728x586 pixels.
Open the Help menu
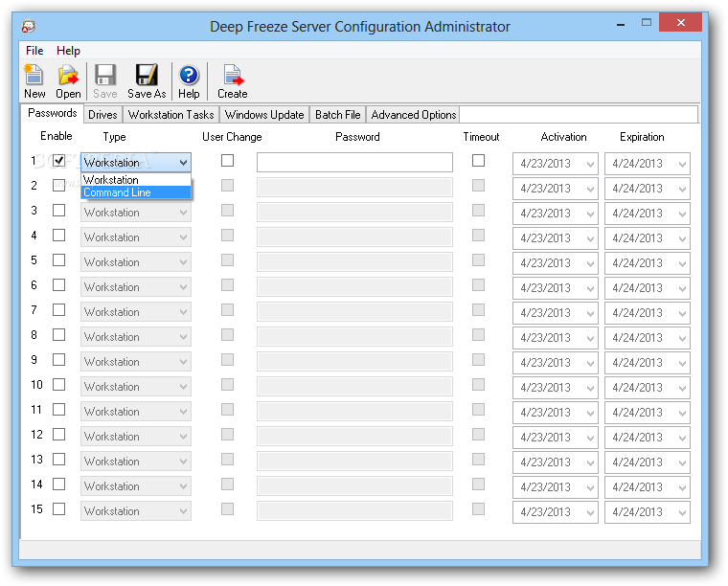(x=68, y=51)
